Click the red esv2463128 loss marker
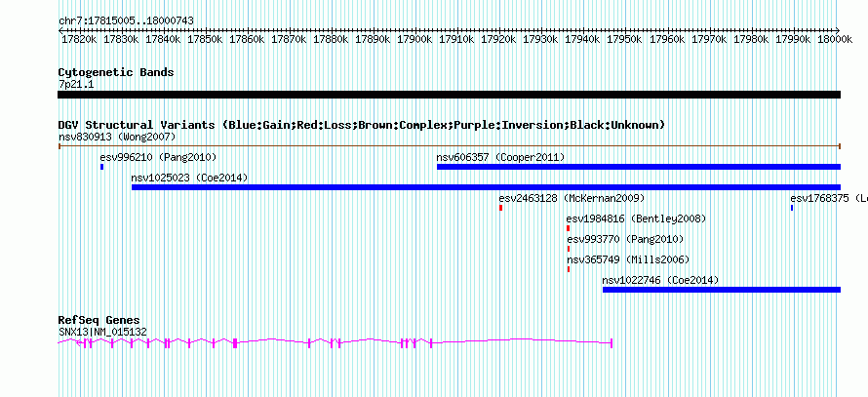This screenshot has width=868, height=397. [500, 208]
